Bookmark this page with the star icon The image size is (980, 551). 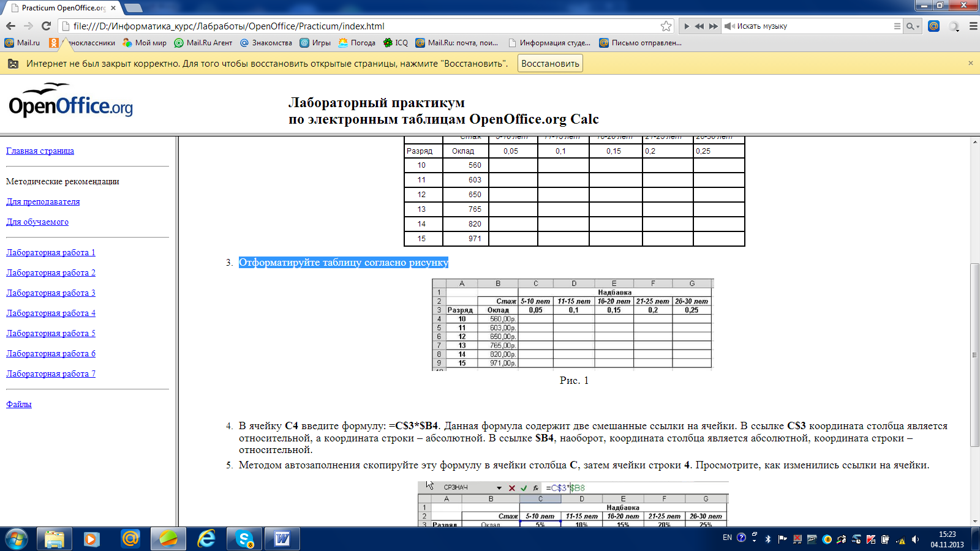(x=666, y=26)
